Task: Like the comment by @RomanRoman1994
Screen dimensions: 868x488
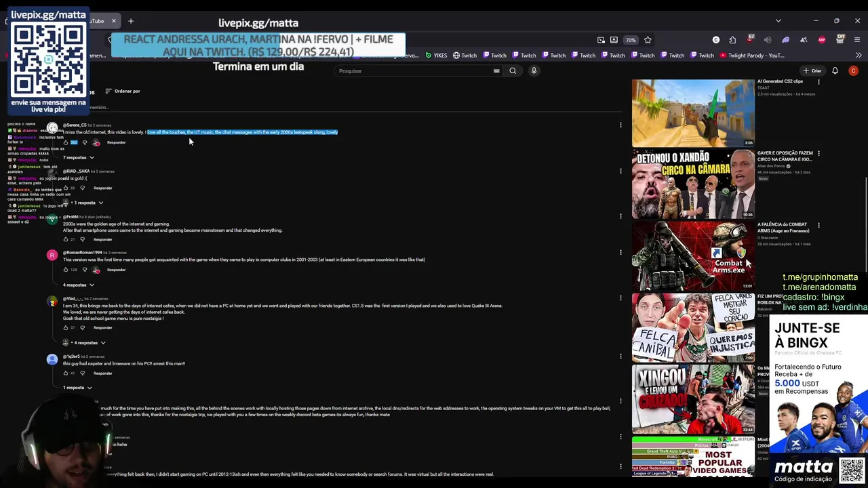Action: 66,270
